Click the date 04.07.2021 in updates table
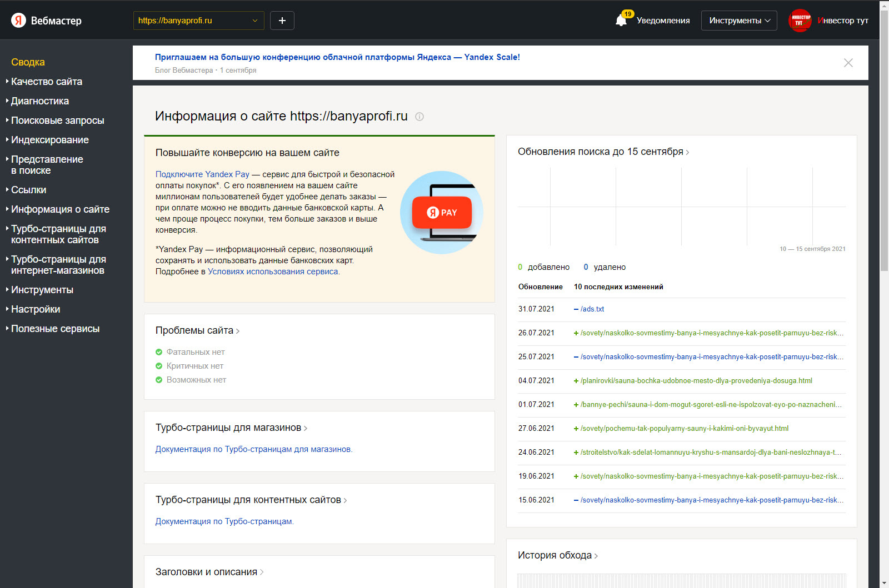889x588 pixels. [x=536, y=381]
